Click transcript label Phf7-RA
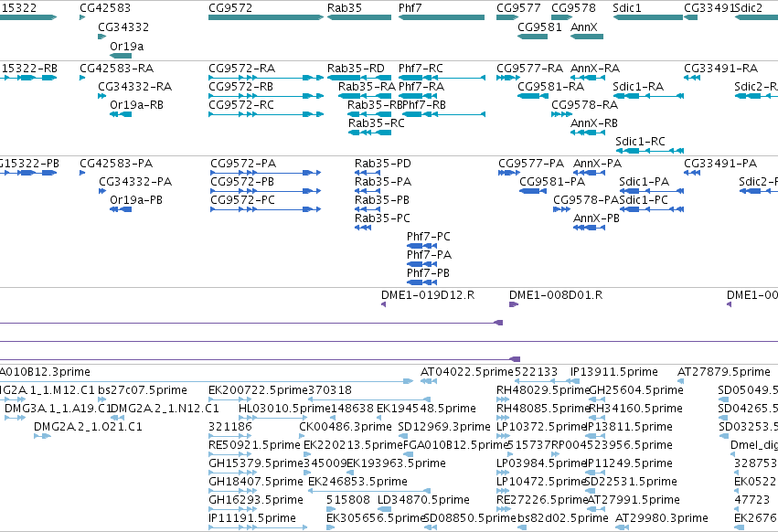 pos(421,86)
